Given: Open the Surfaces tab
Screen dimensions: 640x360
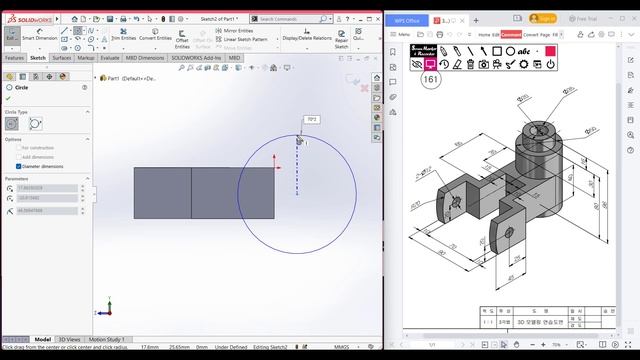Looking at the screenshot, I should pos(62,58).
